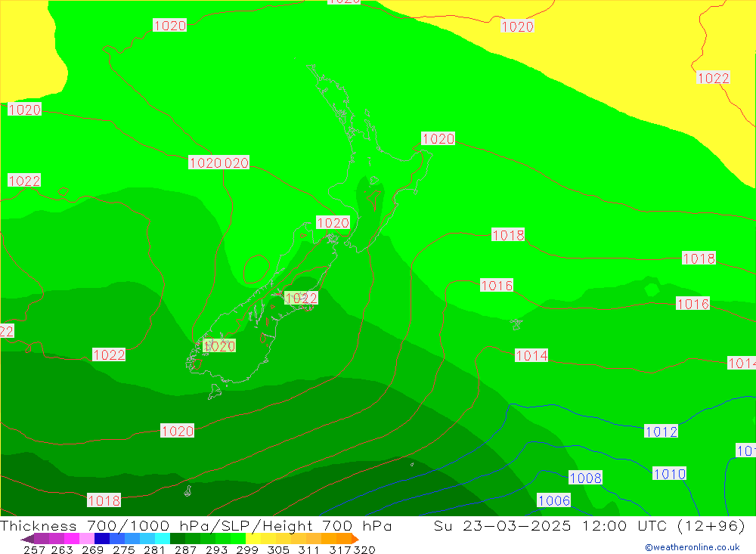Pick the bright magenta legend swatch

click(x=70, y=539)
